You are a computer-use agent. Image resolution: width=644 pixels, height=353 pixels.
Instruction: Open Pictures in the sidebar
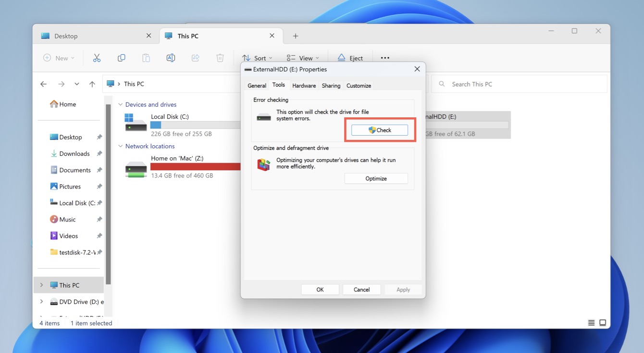pos(65,187)
